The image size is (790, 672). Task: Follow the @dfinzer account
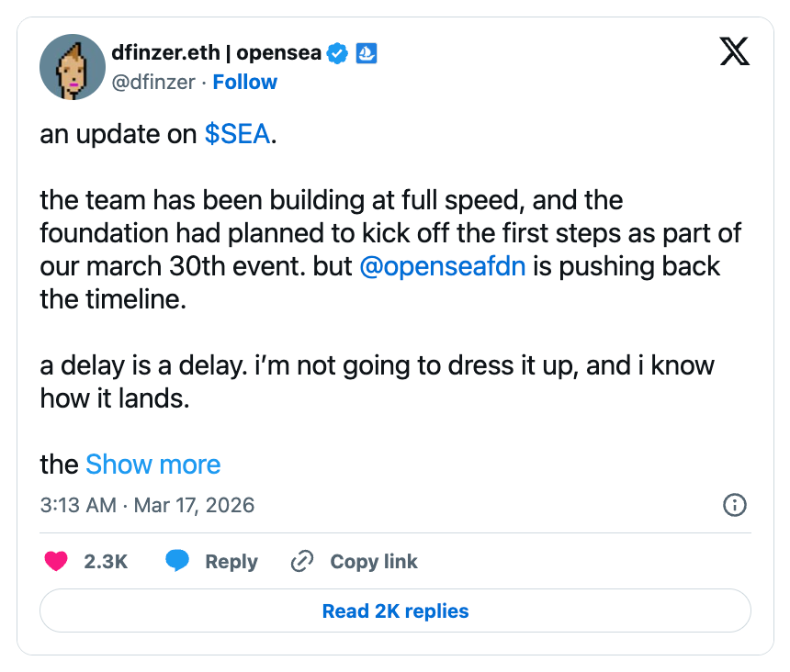(244, 82)
